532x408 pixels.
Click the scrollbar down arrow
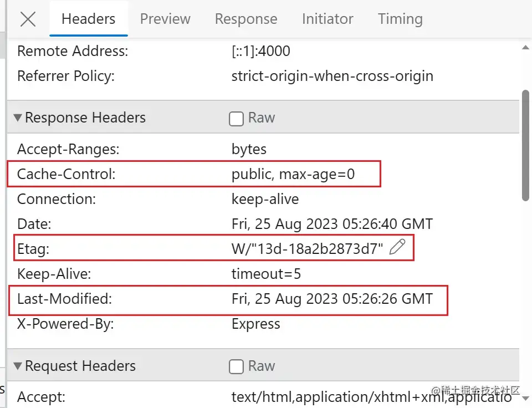pyautogui.click(x=525, y=398)
